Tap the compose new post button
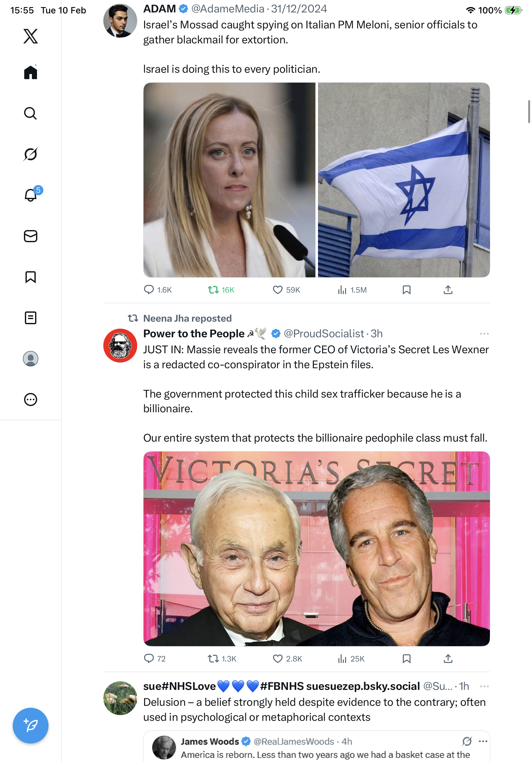The height and width of the screenshot is (762, 532). coord(31,725)
